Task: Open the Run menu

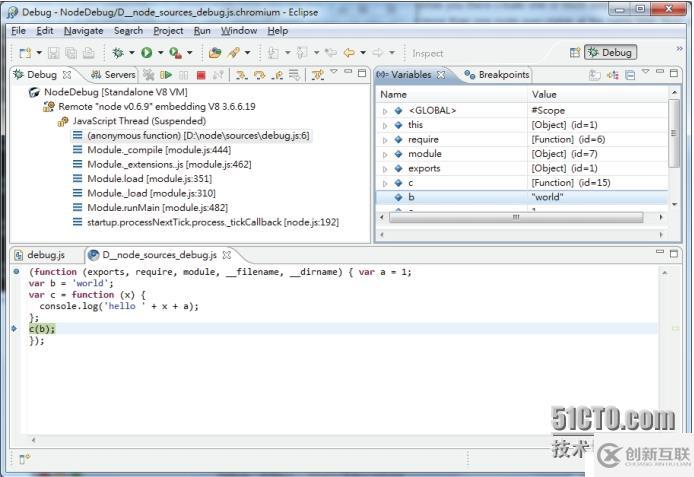Action: pos(202,31)
